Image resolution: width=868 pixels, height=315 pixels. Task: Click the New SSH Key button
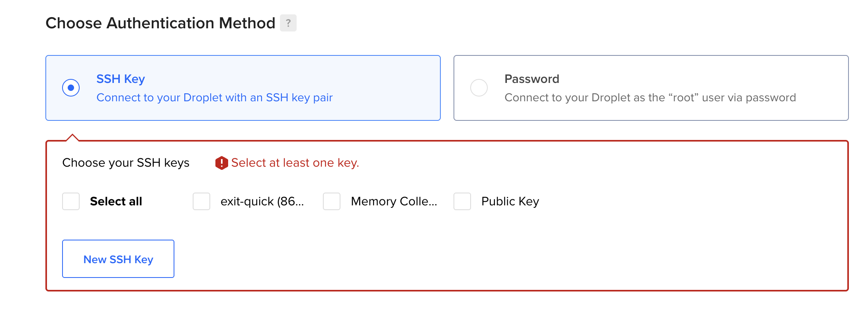pos(118,259)
